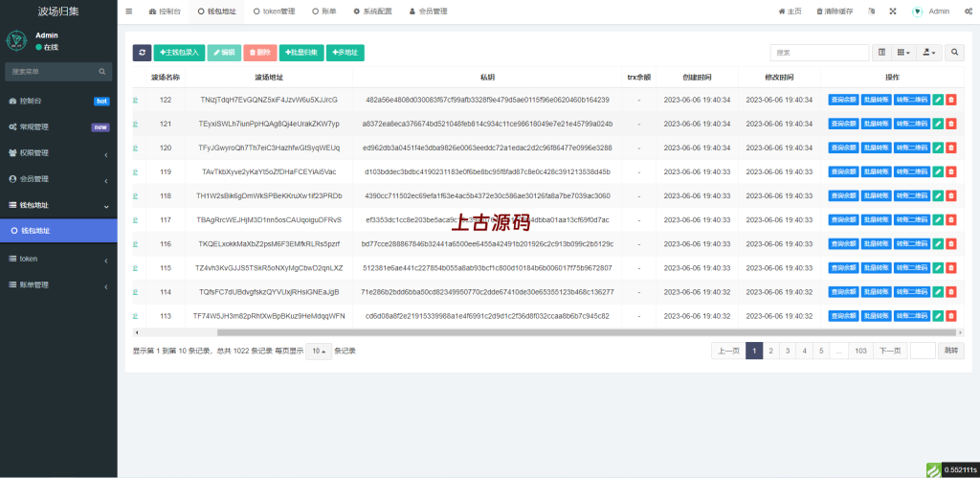Click red trash icon for row 122
980x478 pixels.
pyautogui.click(x=951, y=100)
